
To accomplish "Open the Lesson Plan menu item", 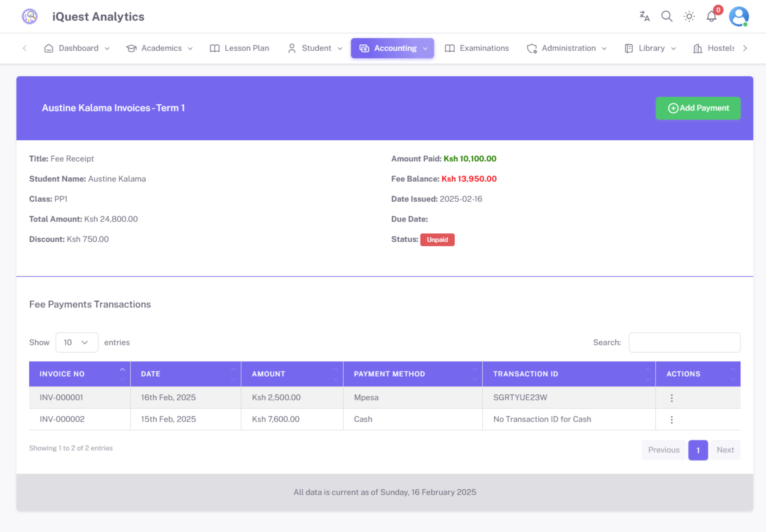I will point(239,48).
